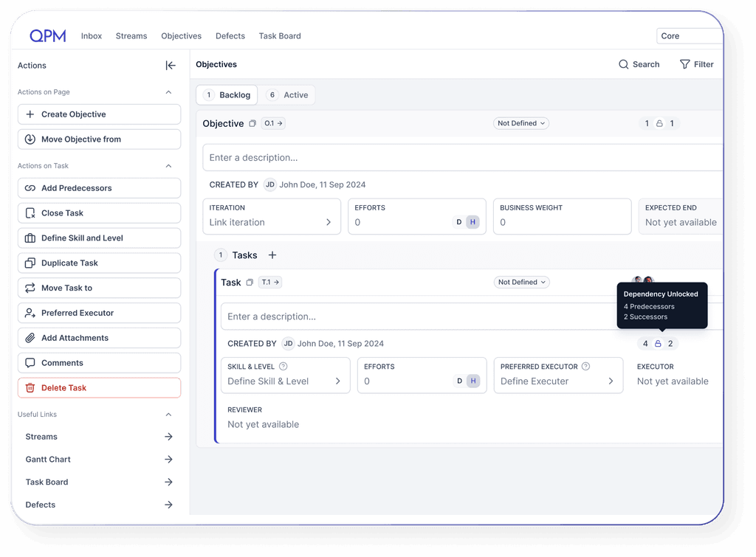
Task: Open the Not Defined status dropdown for the Objective
Action: coord(521,123)
